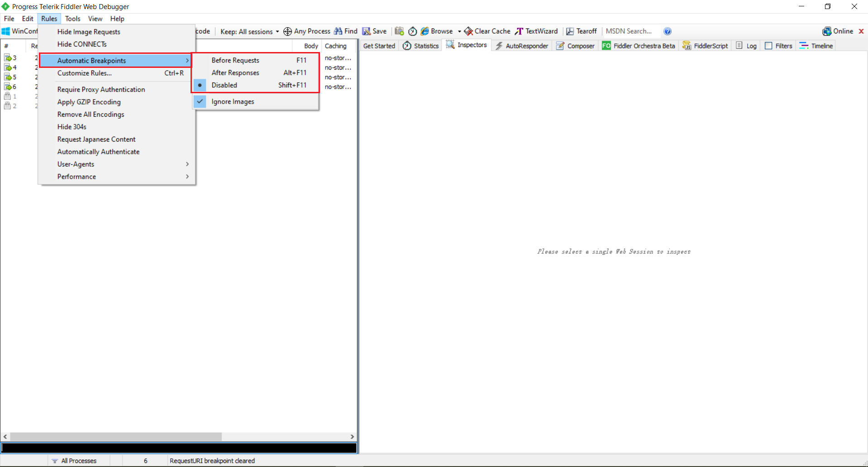Select session row number 3
This screenshot has height=467, width=868.
coord(10,57)
